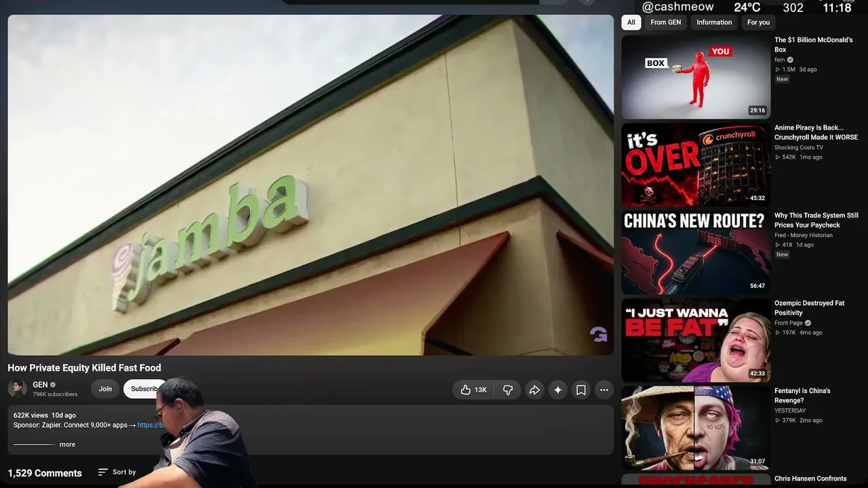Open Shocking Costs TV channel name
Image resolution: width=868 pixels, height=488 pixels.
tap(799, 147)
